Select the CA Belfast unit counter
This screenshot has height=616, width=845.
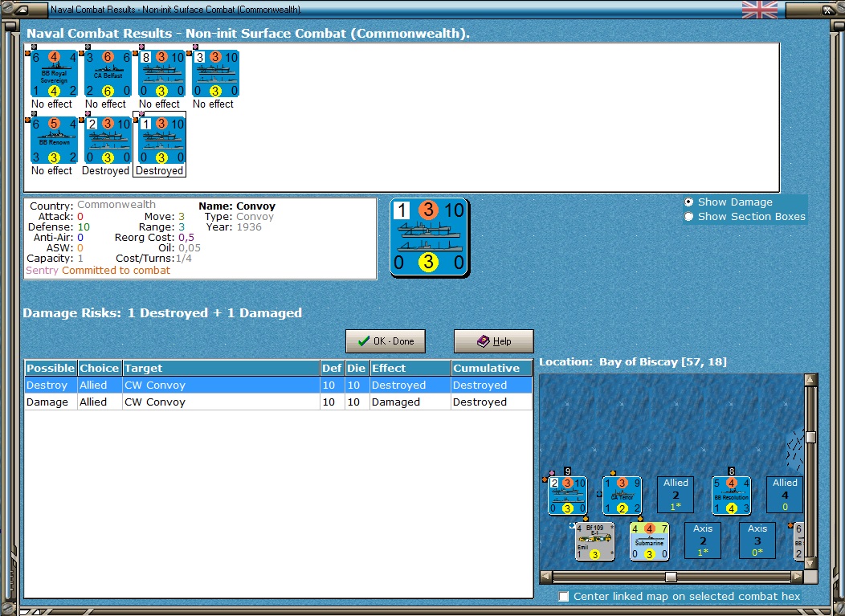coord(108,74)
